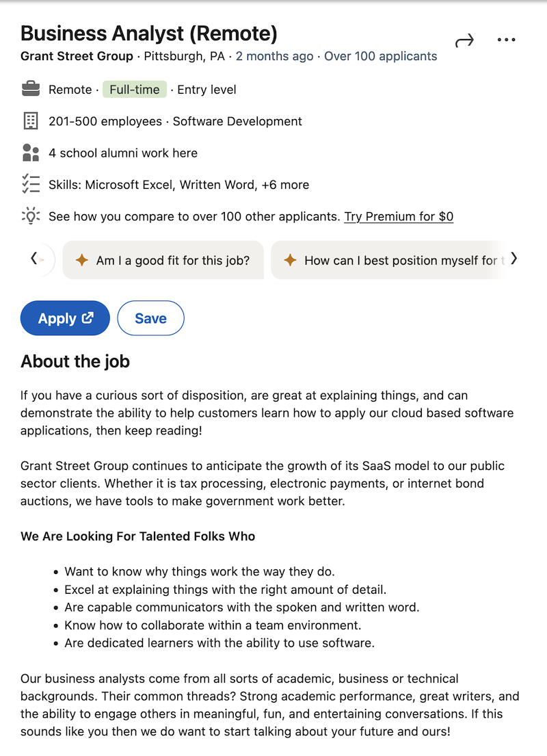Click the premium lightbulb icon
The height and width of the screenshot is (756, 547).
click(31, 216)
